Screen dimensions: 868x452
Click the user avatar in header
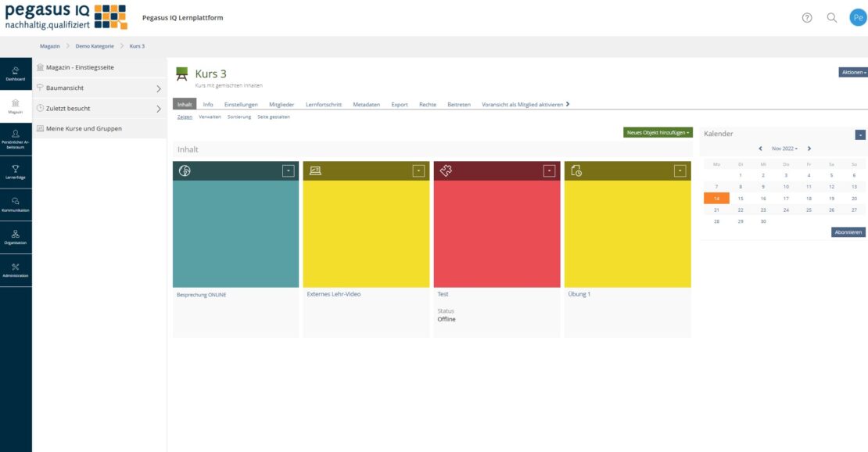pos(858,17)
